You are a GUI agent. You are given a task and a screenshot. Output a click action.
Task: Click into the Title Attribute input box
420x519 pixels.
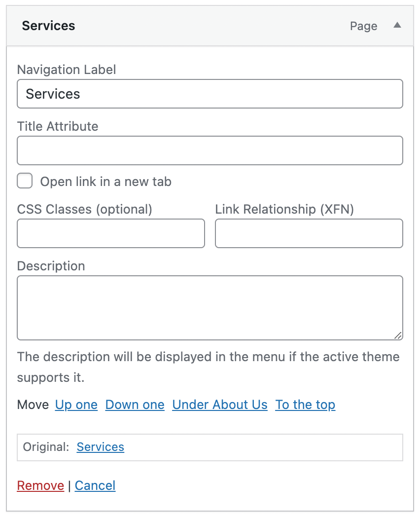[x=210, y=150]
